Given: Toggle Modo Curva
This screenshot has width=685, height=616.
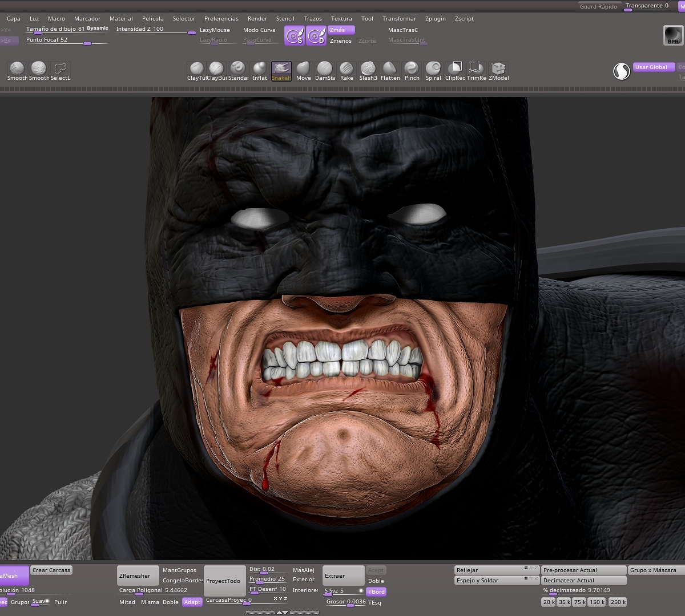Looking at the screenshot, I should click(259, 30).
